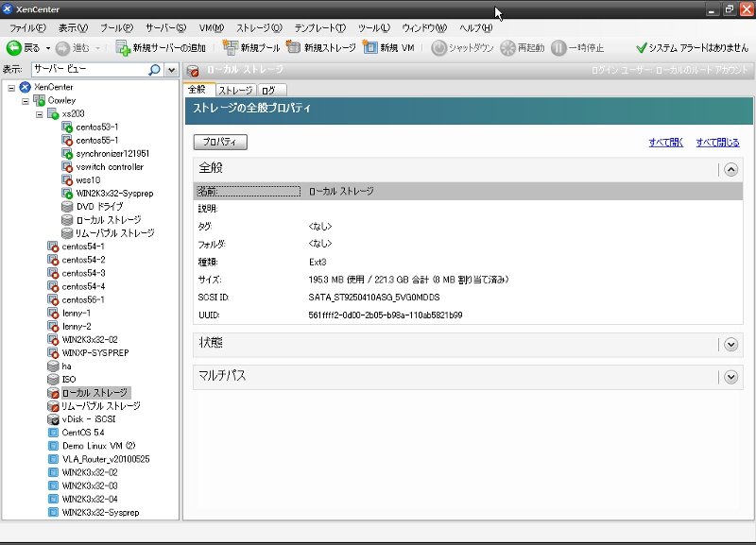Open the VM menu
756x545 pixels.
(211, 28)
